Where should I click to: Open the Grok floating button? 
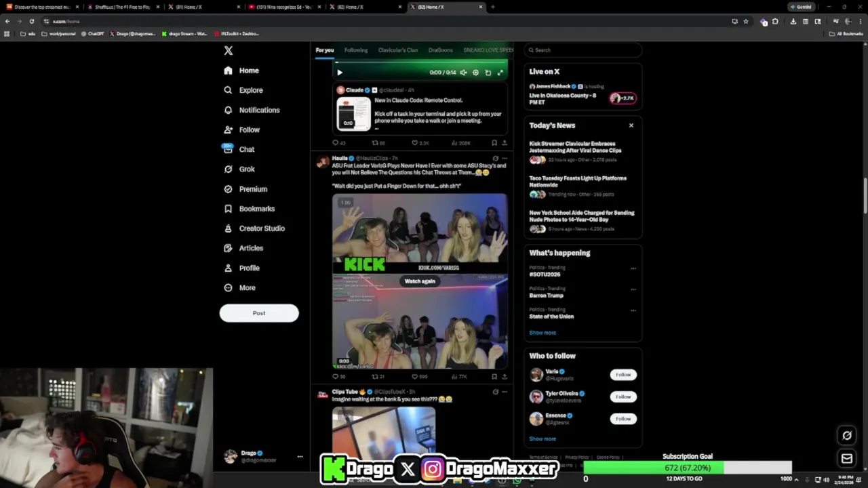pyautogui.click(x=847, y=436)
